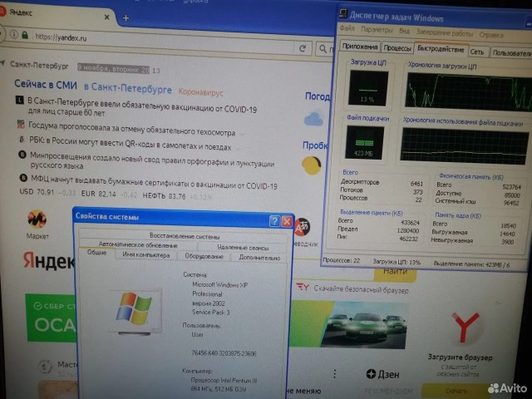Click Скачайте безопасный браузер link

click(361, 289)
